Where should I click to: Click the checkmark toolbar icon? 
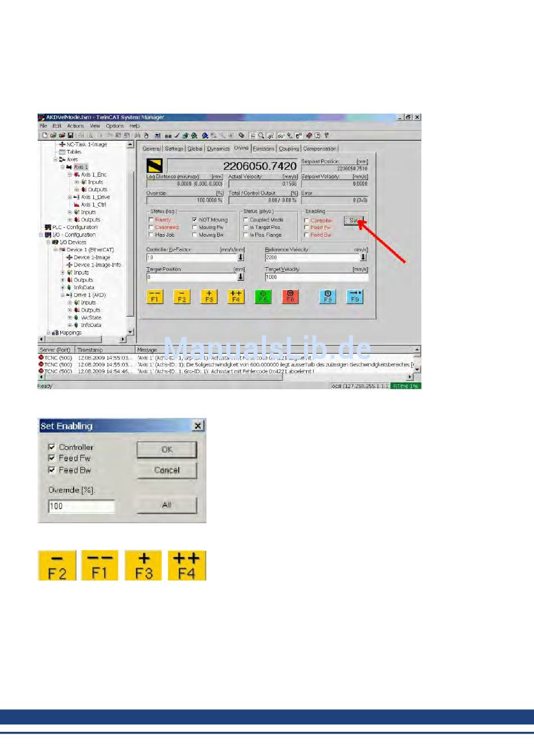click(177, 136)
